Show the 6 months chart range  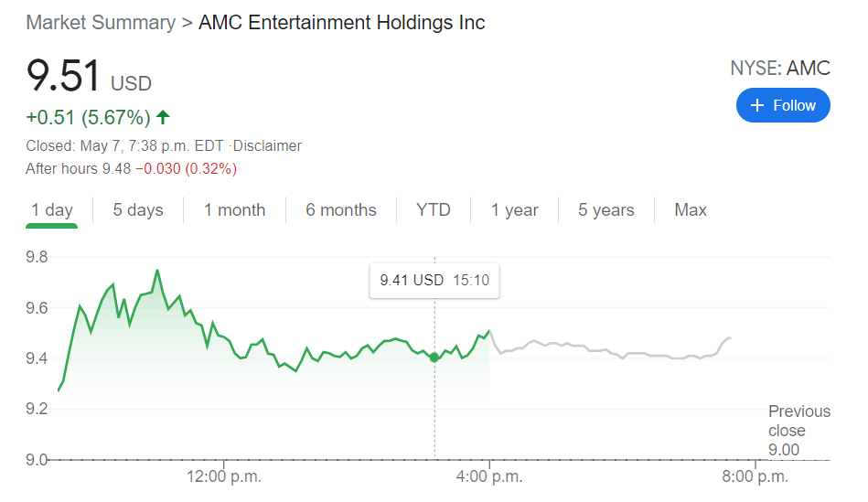(341, 210)
